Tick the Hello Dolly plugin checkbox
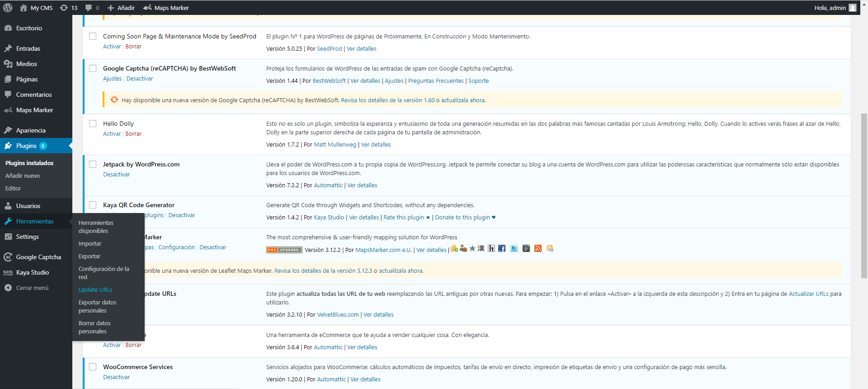The width and height of the screenshot is (868, 389). pos(93,123)
